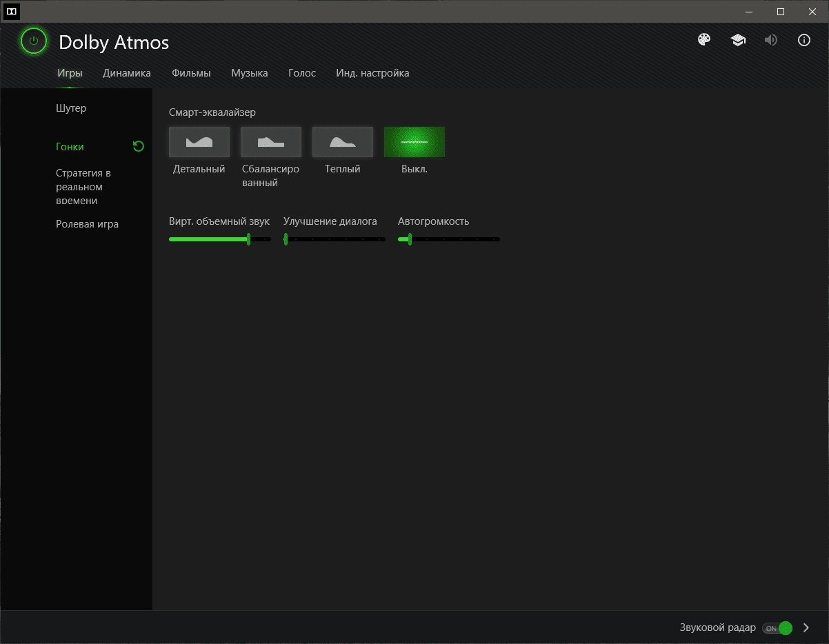Click the Звуковой радар label
829x644 pixels.
(x=718, y=628)
